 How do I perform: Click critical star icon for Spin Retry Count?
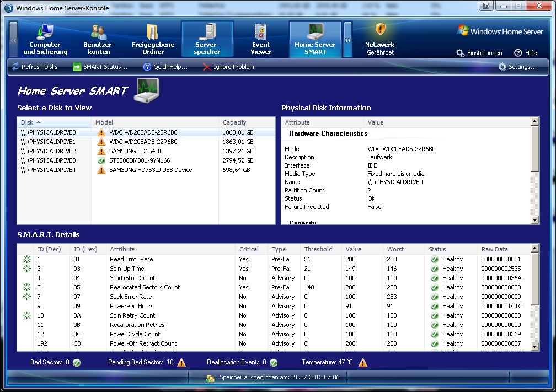(x=27, y=315)
